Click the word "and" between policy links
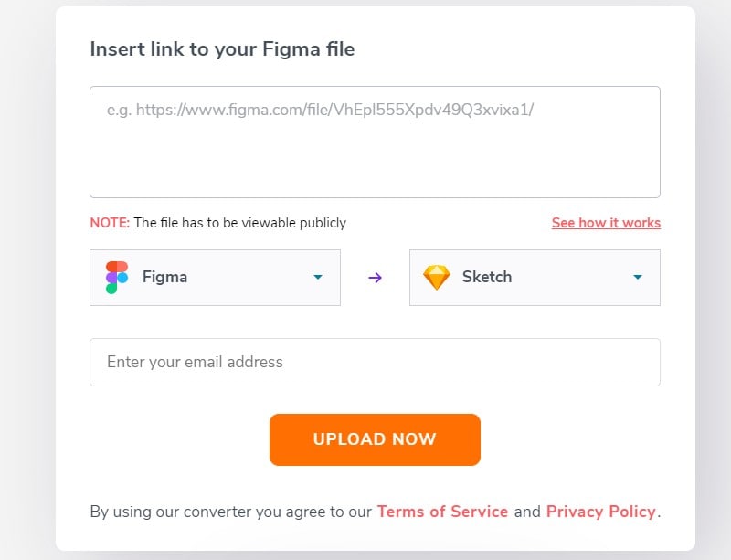 527,512
